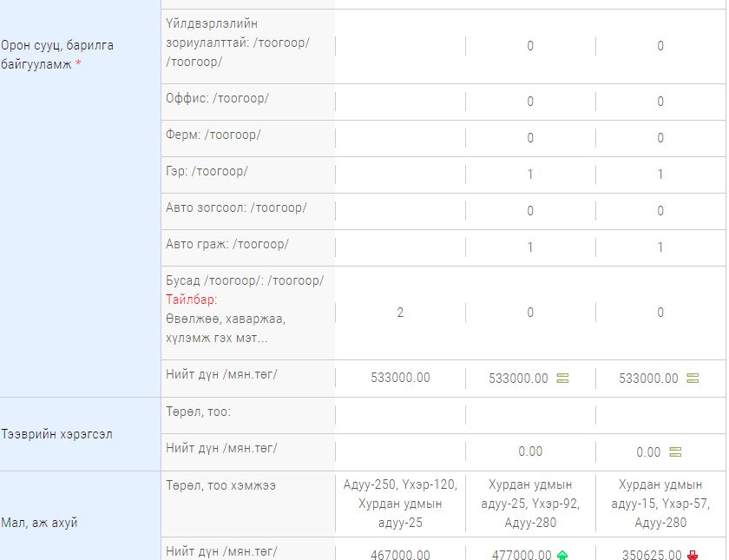
Task: Click the value 2 in the Бусад row
Action: tap(400, 313)
